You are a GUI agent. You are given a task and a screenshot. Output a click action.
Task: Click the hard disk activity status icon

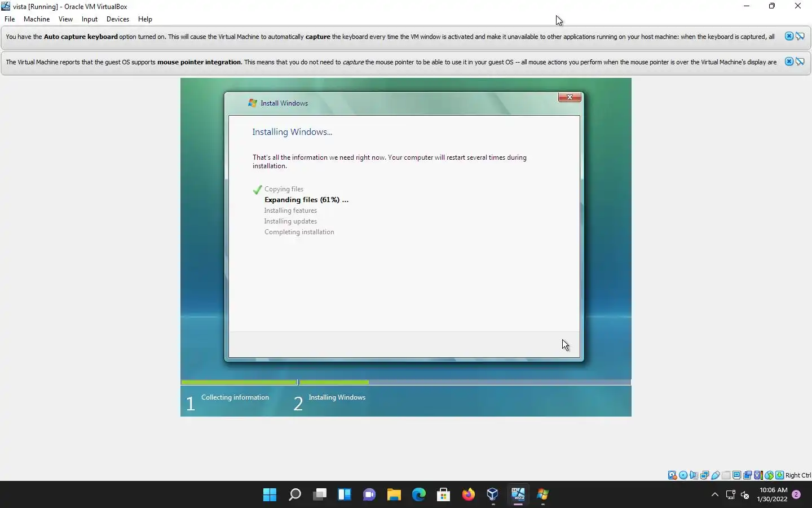[x=672, y=475]
